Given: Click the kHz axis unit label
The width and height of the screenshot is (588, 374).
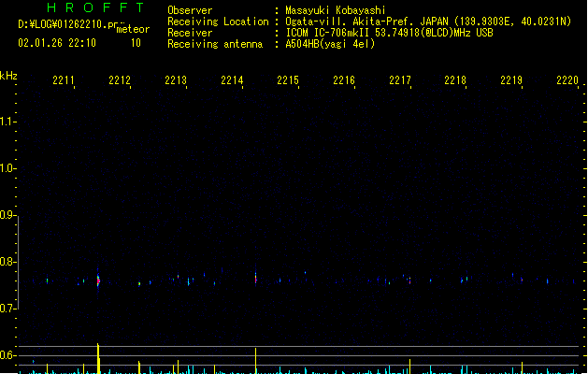Looking at the screenshot, I should pyautogui.click(x=8, y=76).
